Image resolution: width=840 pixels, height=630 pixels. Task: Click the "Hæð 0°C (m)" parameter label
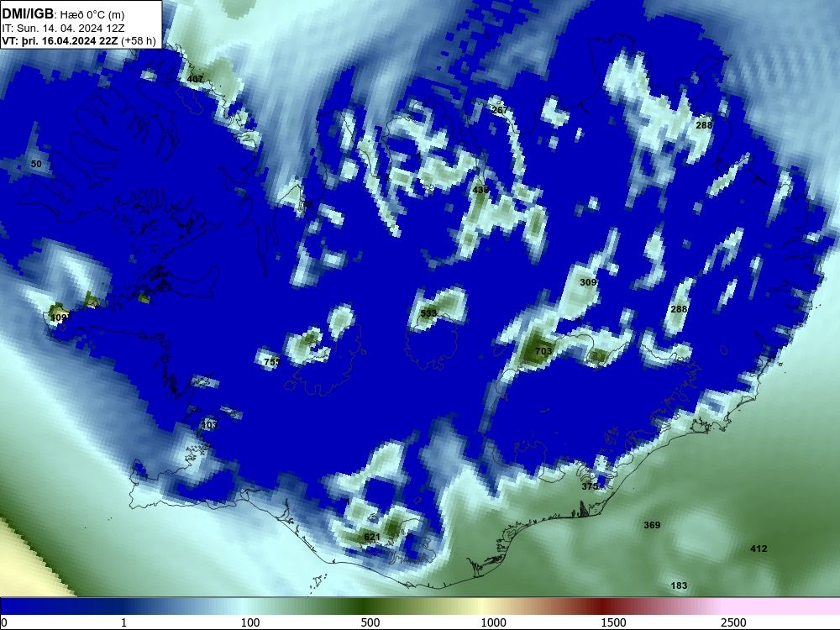(x=92, y=14)
